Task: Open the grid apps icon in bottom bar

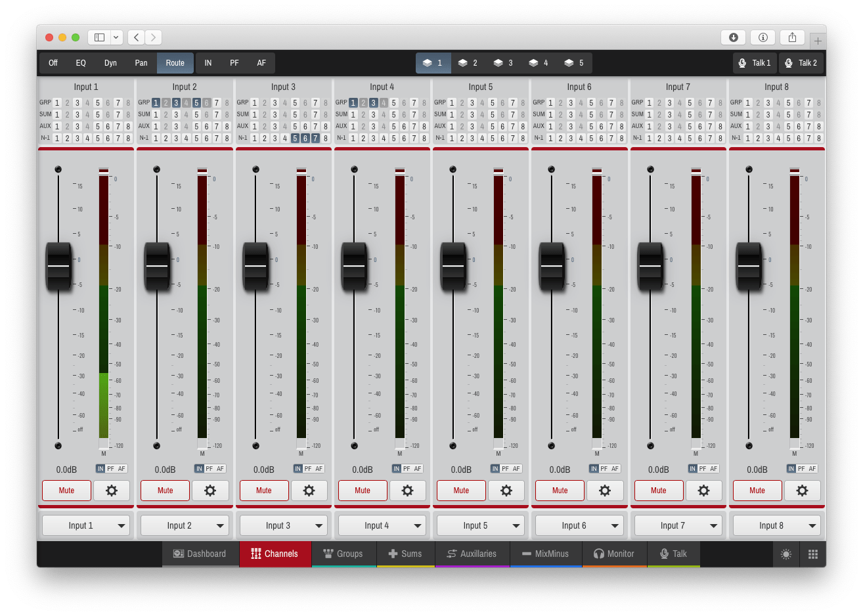Action: [x=813, y=554]
